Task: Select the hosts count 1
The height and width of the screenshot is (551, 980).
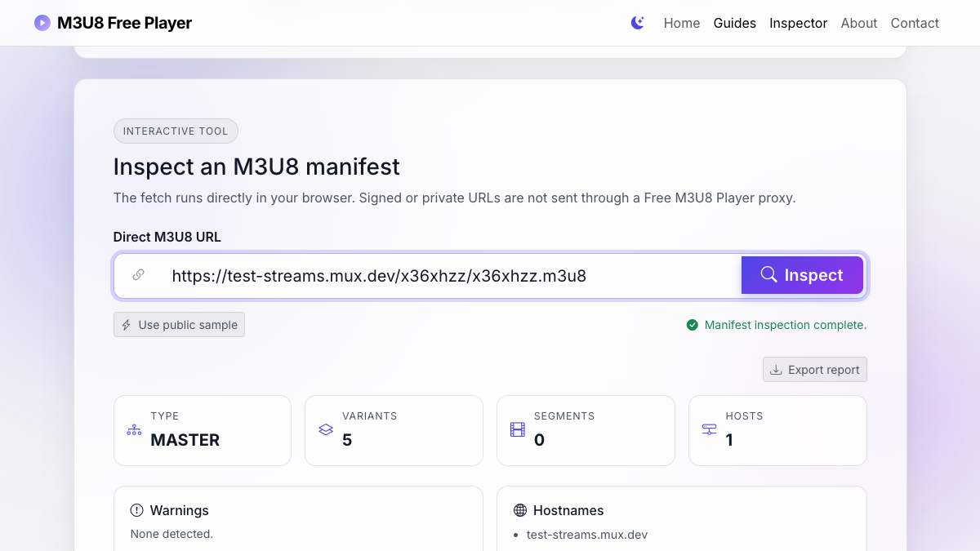Action: (x=729, y=440)
